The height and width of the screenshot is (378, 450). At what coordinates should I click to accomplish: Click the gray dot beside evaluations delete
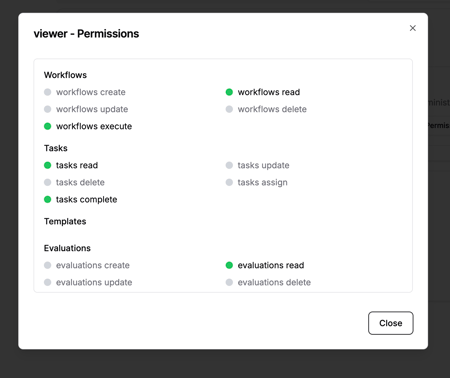point(229,282)
